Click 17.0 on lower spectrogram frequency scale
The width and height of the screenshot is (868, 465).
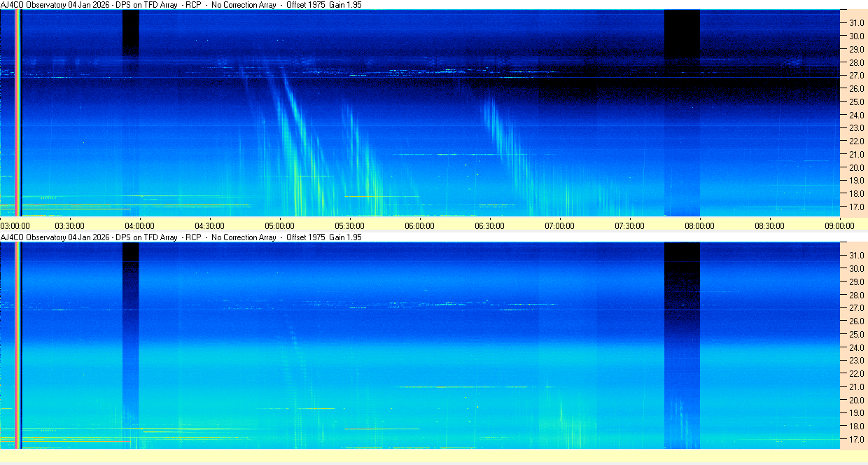coord(857,440)
